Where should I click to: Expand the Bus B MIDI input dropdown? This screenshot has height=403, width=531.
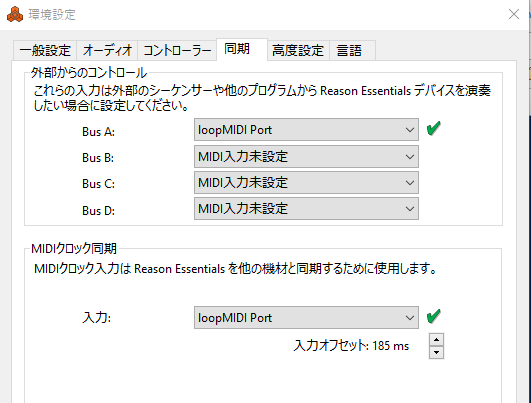coord(306,156)
